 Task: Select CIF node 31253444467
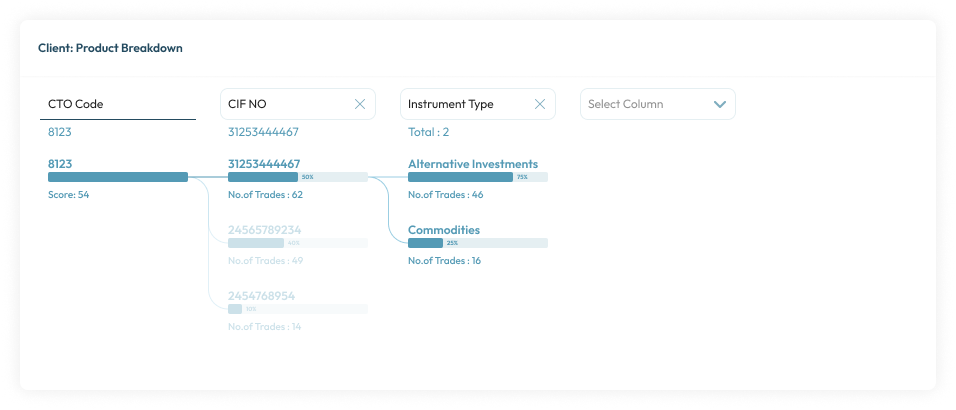(264, 163)
